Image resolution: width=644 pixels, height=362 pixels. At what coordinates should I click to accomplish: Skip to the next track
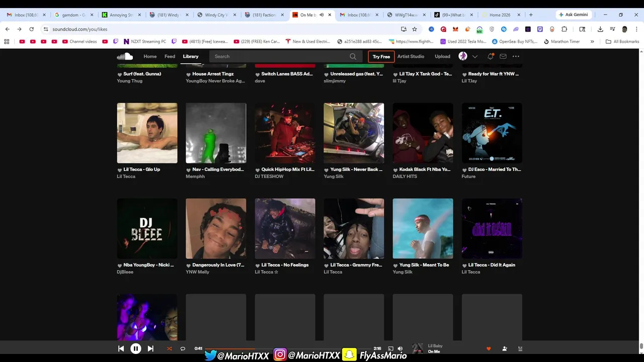click(x=150, y=348)
